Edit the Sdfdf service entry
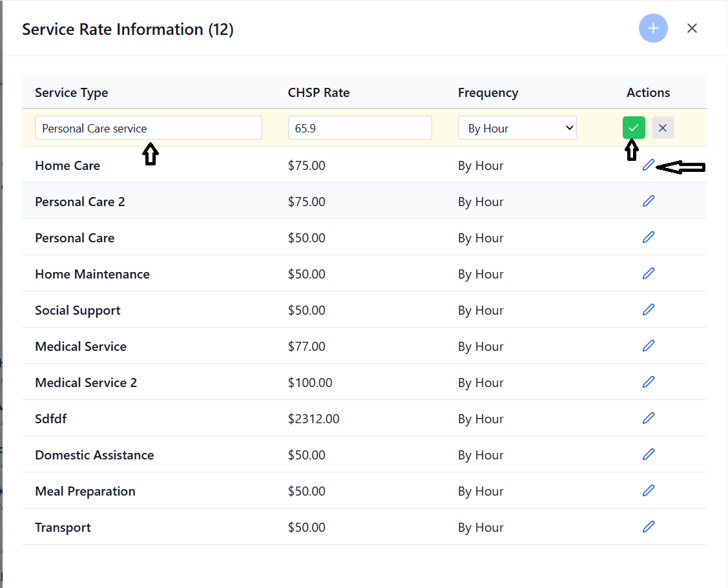The image size is (728, 588). (649, 418)
